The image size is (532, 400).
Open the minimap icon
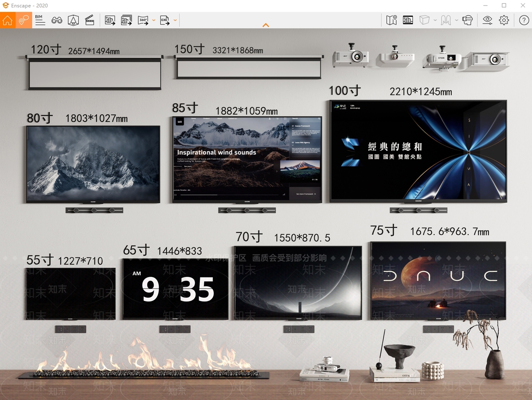tap(391, 20)
